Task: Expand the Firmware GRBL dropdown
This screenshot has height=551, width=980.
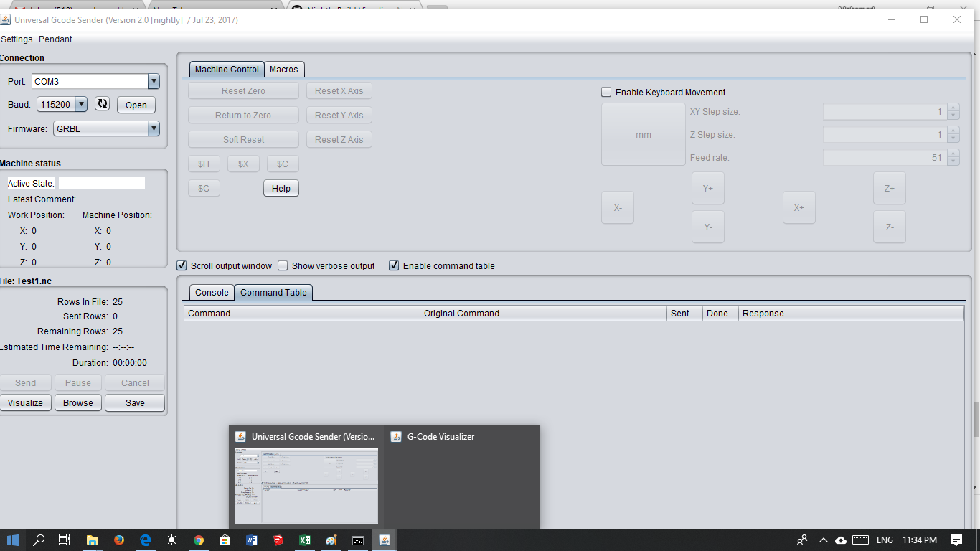Action: pyautogui.click(x=154, y=128)
